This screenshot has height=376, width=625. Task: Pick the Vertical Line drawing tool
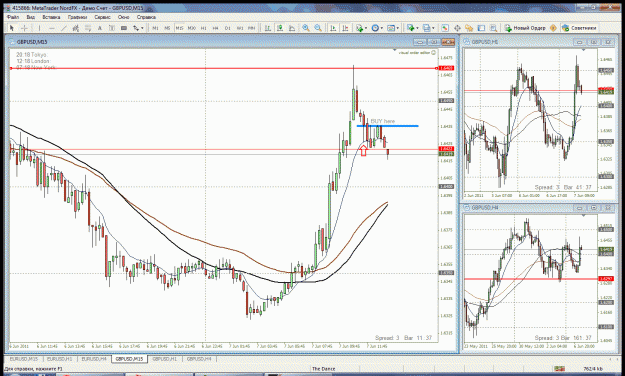click(x=39, y=28)
